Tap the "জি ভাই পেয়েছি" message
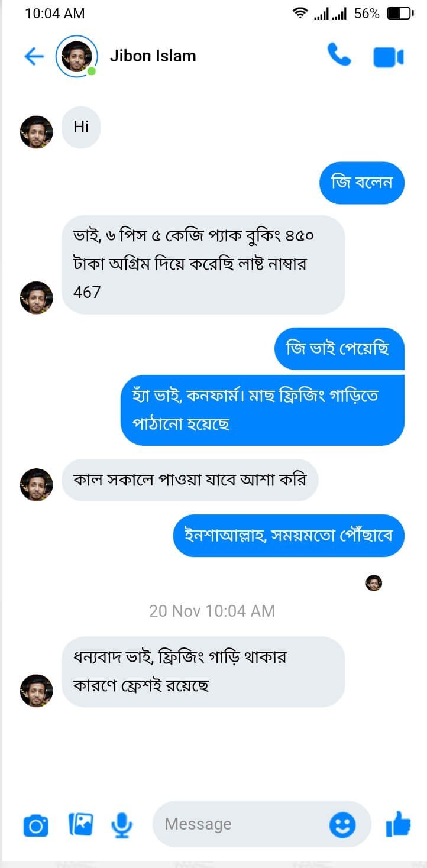This screenshot has height=868, width=427. [x=339, y=349]
